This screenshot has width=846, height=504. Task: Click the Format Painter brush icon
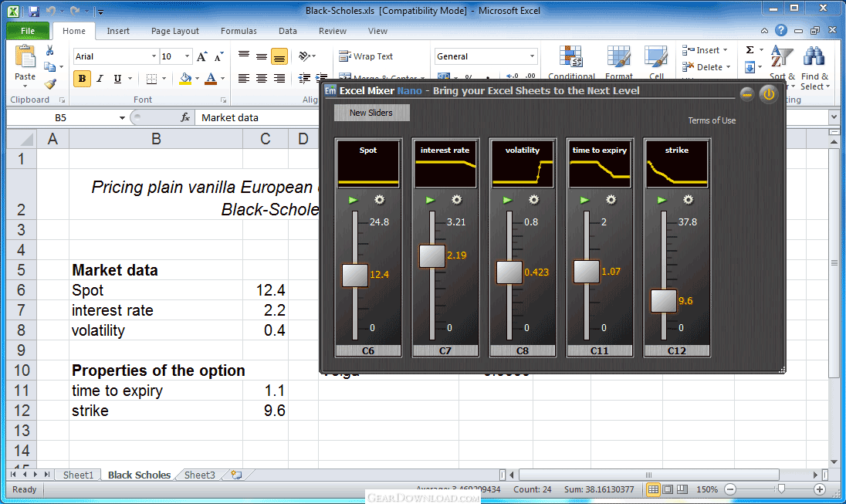[x=50, y=85]
